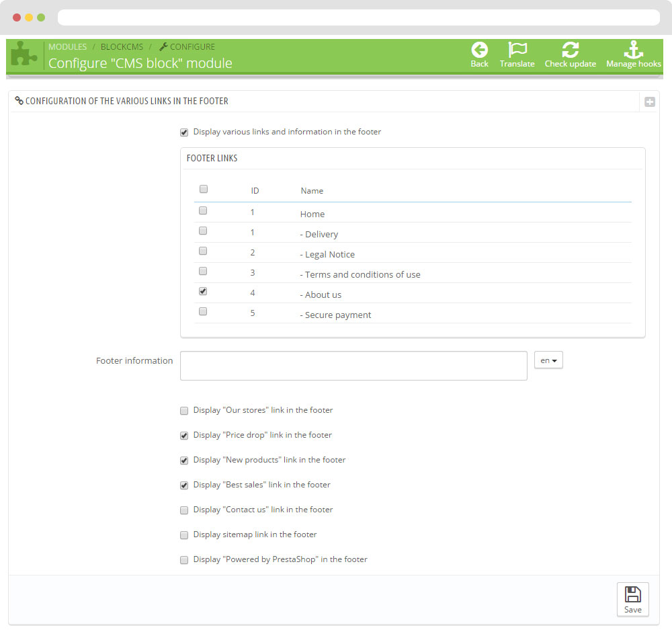Screen dimensions: 672x634
Task: Open Manage hooks anchor icon
Action: 633,50
